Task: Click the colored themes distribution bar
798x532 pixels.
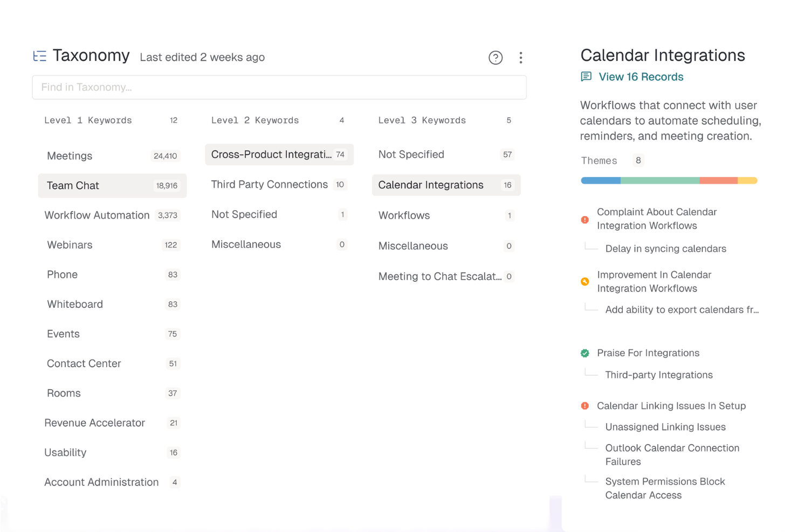Action: [x=669, y=180]
